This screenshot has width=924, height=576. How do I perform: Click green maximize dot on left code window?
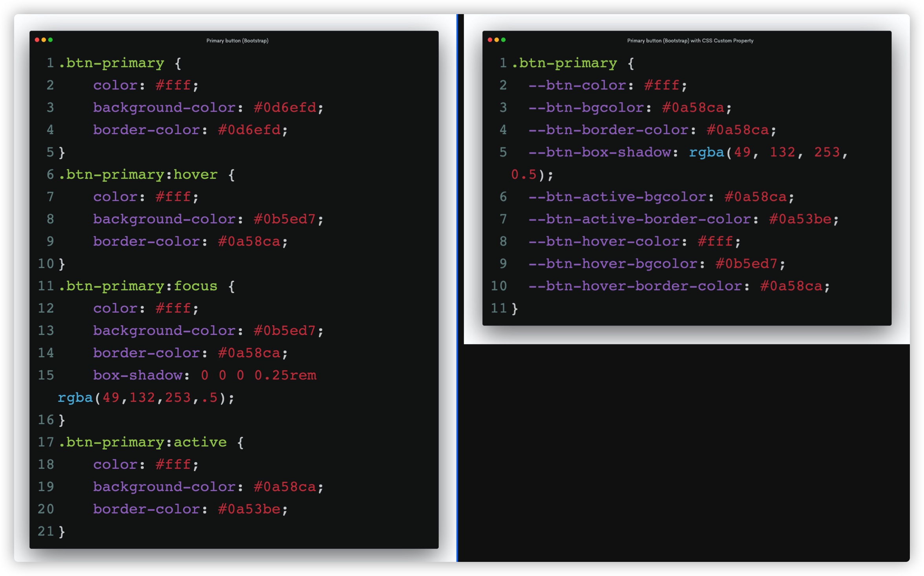coord(50,40)
